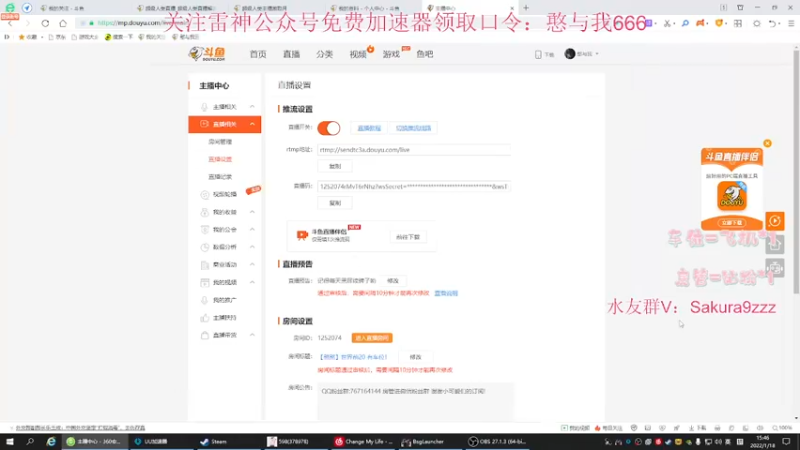Click the DOUYU app thumbnail in the ad
The height and width of the screenshot is (450, 800).
coord(732,196)
